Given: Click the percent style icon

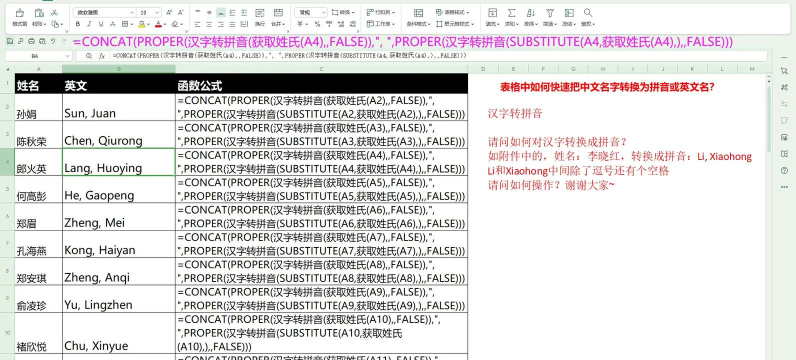Looking at the screenshot, I should tap(317, 24).
